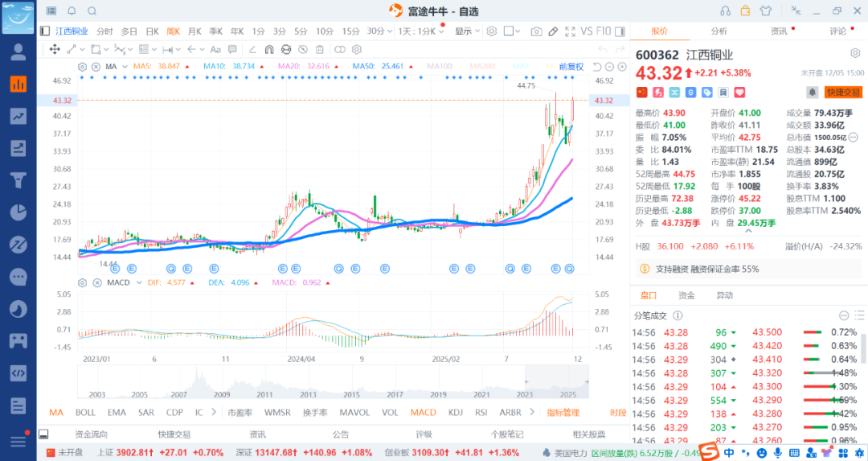This screenshot has width=868, height=461.
Task: Open the stock screener funnel sidebar icon
Action: point(18,181)
